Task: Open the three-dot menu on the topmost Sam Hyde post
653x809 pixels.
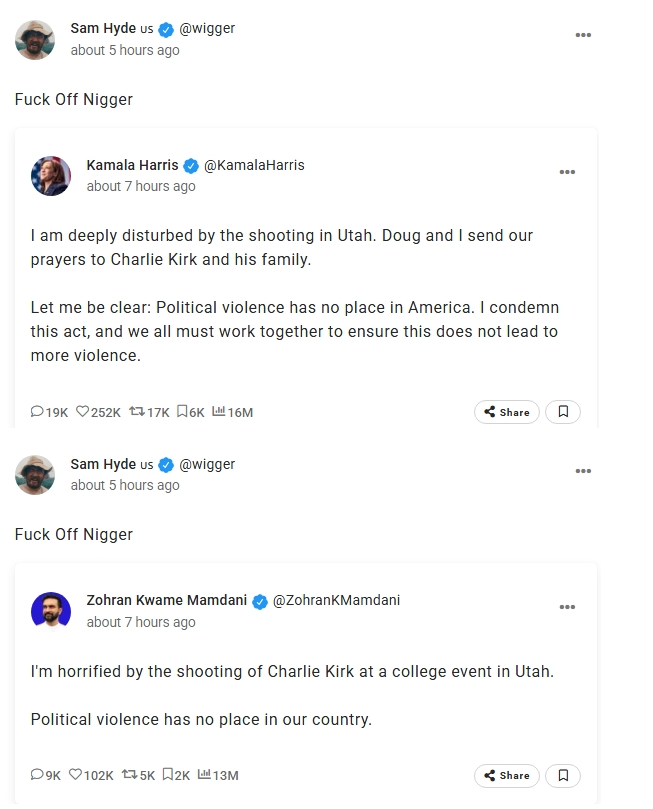Action: [x=583, y=36]
